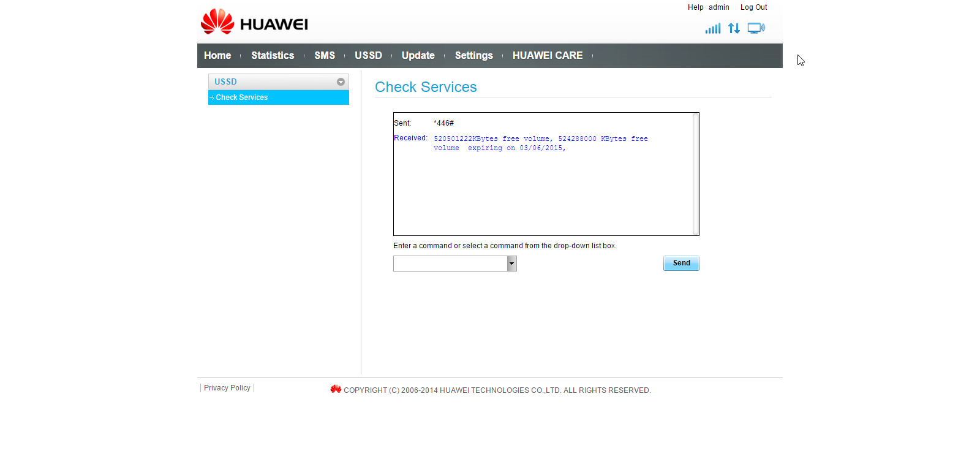Screen dimensions: 980x475
Task: Click into the USSD command input field
Action: (450, 264)
